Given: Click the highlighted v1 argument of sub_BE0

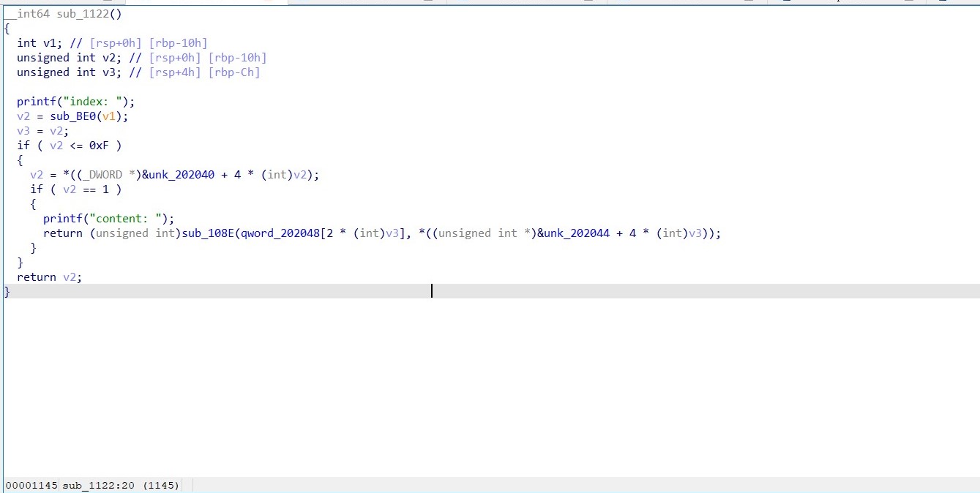Looking at the screenshot, I should click(x=109, y=116).
